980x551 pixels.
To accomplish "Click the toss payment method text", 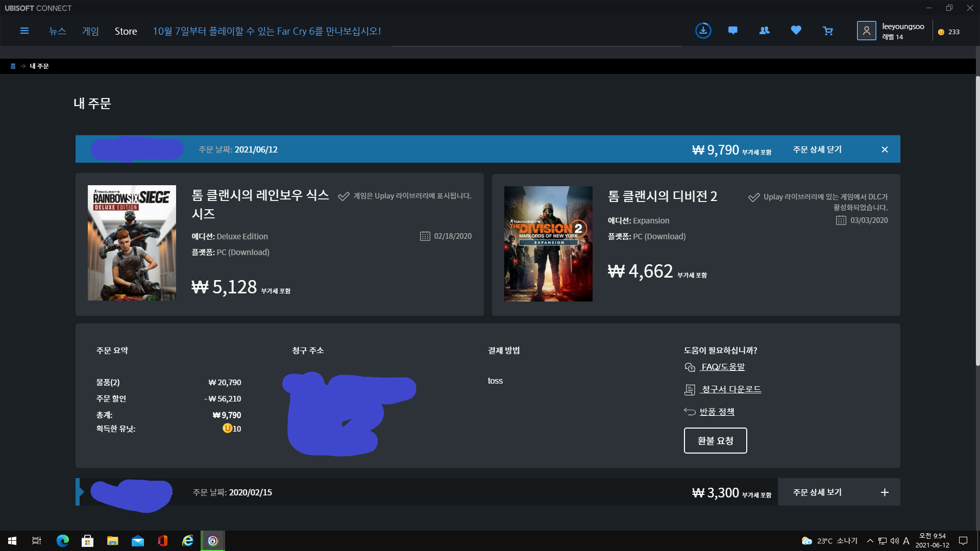I will point(495,381).
